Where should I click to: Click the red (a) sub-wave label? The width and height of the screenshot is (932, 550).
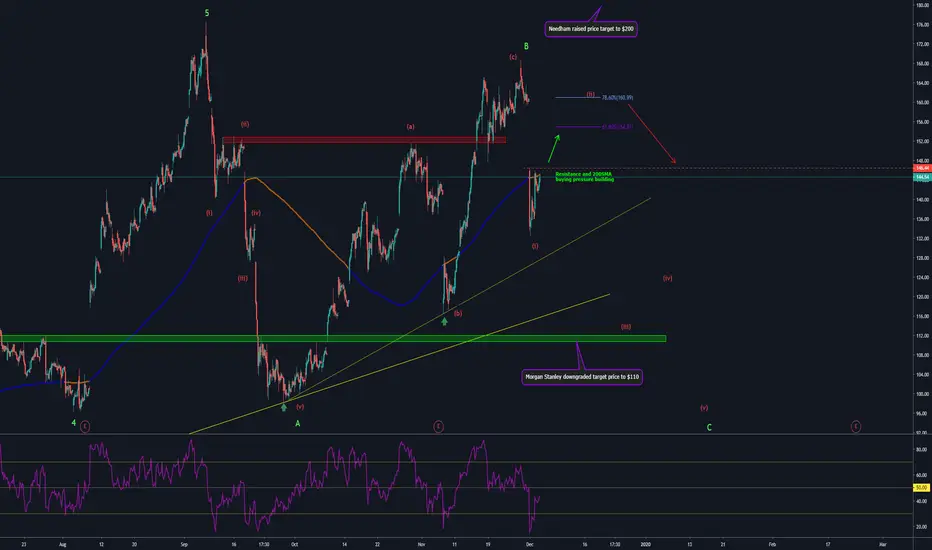click(410, 127)
